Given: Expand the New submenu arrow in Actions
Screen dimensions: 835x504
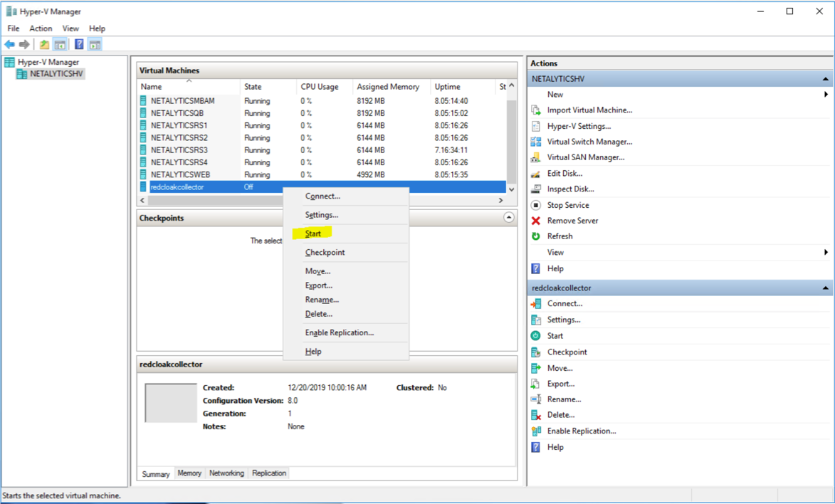Looking at the screenshot, I should 826,94.
